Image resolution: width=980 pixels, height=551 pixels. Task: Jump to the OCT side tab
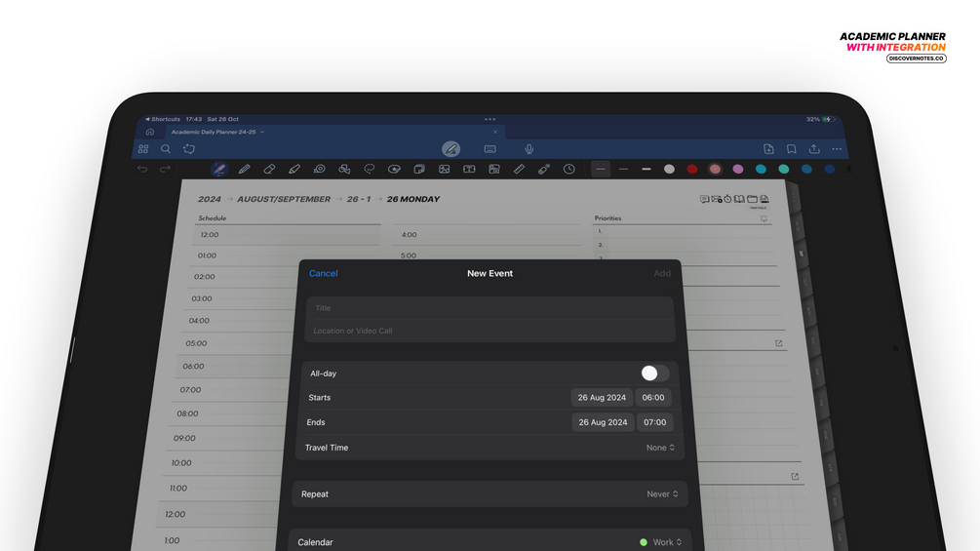click(x=805, y=282)
